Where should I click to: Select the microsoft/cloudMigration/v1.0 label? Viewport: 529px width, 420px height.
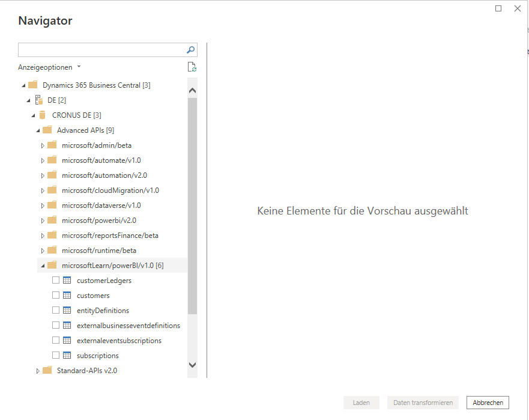point(110,190)
